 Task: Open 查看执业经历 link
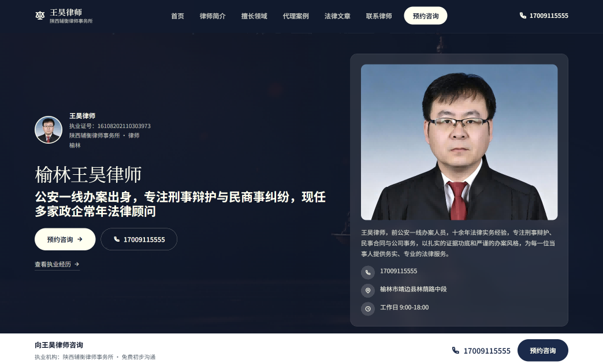click(x=57, y=264)
